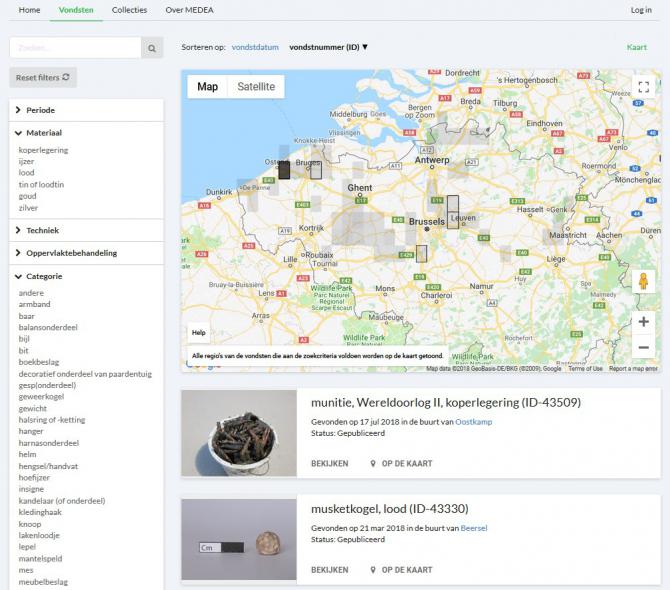670x590 pixels.
Task: Zoom out on the map
Action: tap(643, 347)
